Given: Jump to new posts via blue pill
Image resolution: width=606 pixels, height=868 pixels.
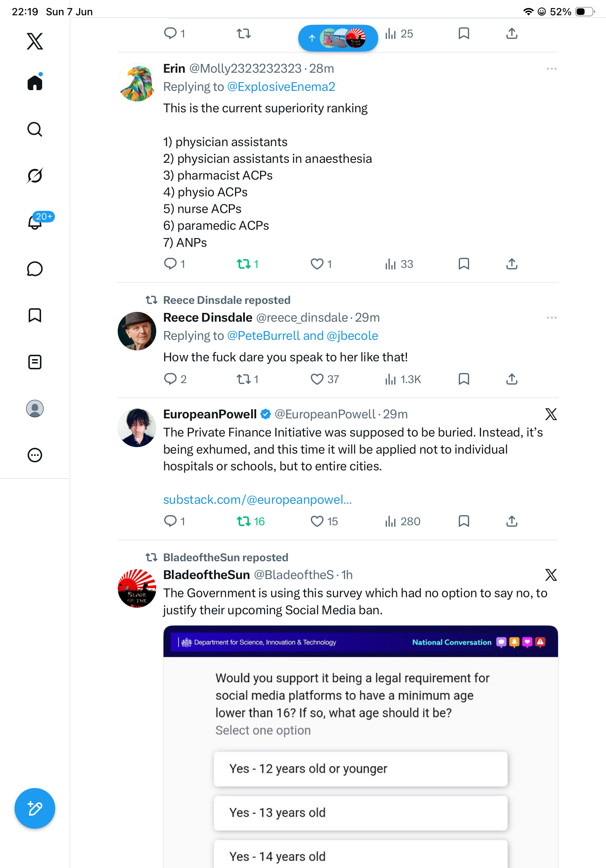Looking at the screenshot, I should click(x=338, y=38).
